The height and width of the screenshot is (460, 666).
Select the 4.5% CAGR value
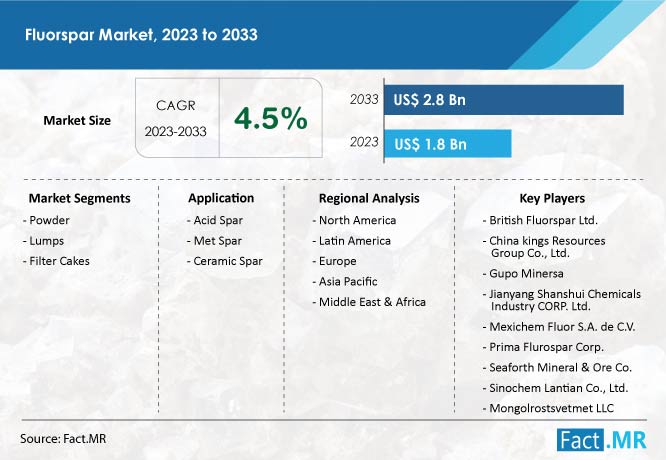tap(271, 118)
